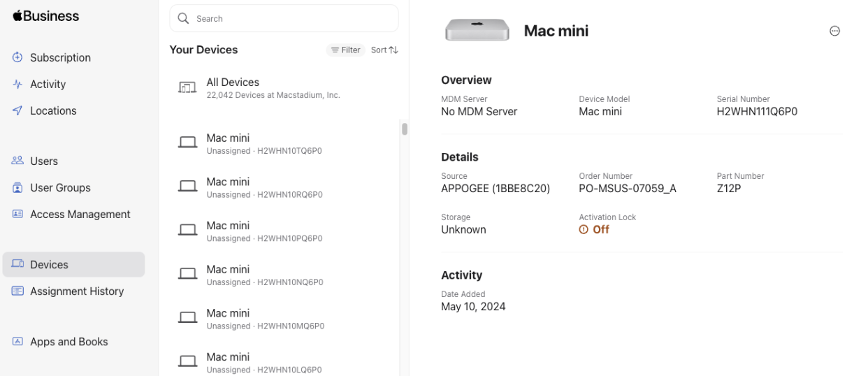Open Locations in the sidebar
This screenshot has height=376, width=868.
tap(73, 110)
